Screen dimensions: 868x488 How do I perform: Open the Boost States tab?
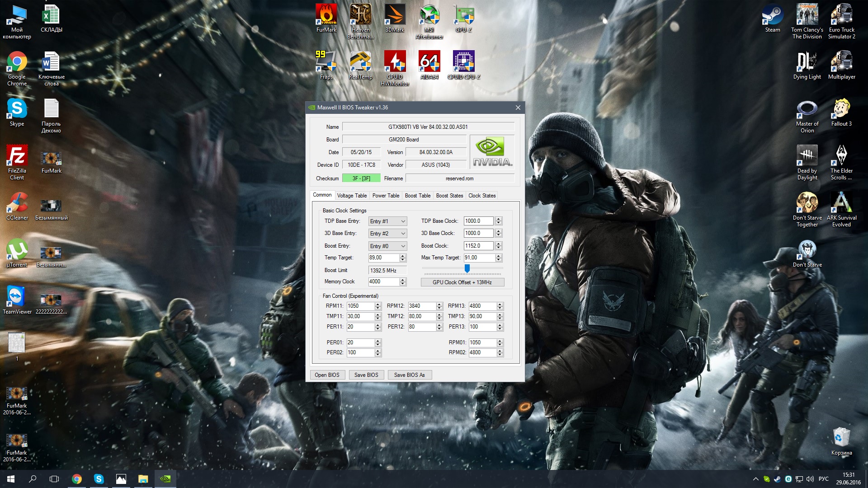pyautogui.click(x=449, y=196)
